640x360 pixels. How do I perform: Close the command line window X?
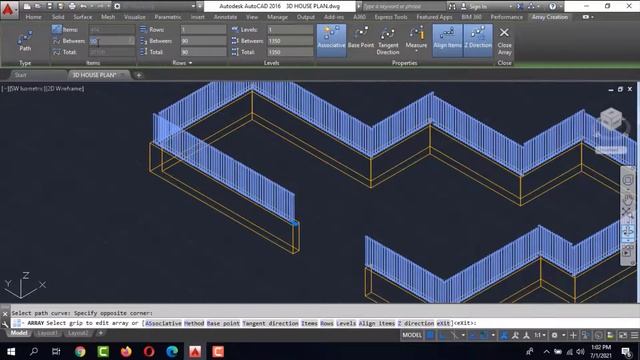pos(5,313)
